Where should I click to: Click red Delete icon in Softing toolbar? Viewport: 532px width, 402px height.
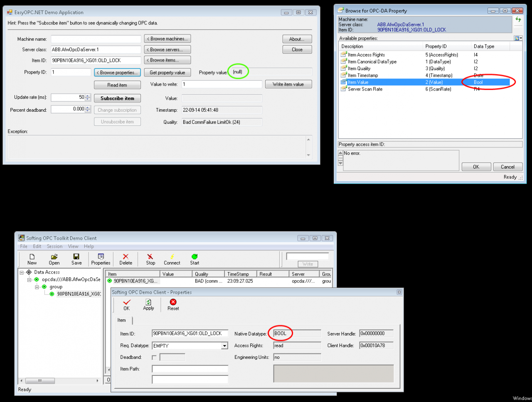pos(126,257)
